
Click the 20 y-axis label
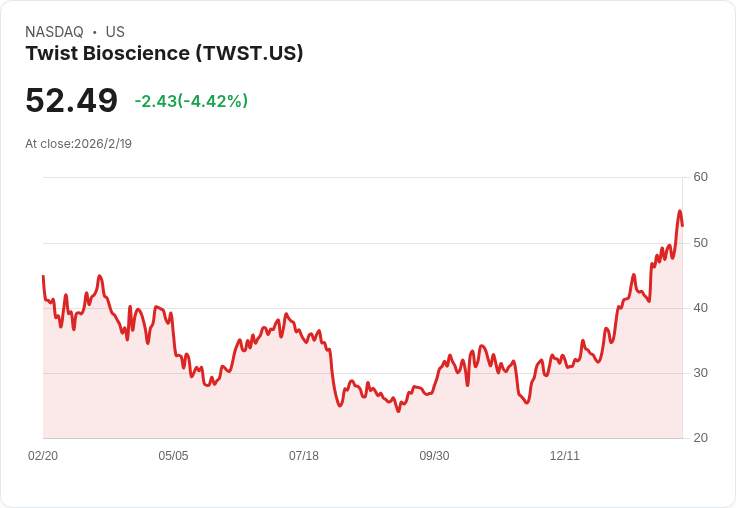click(700, 438)
